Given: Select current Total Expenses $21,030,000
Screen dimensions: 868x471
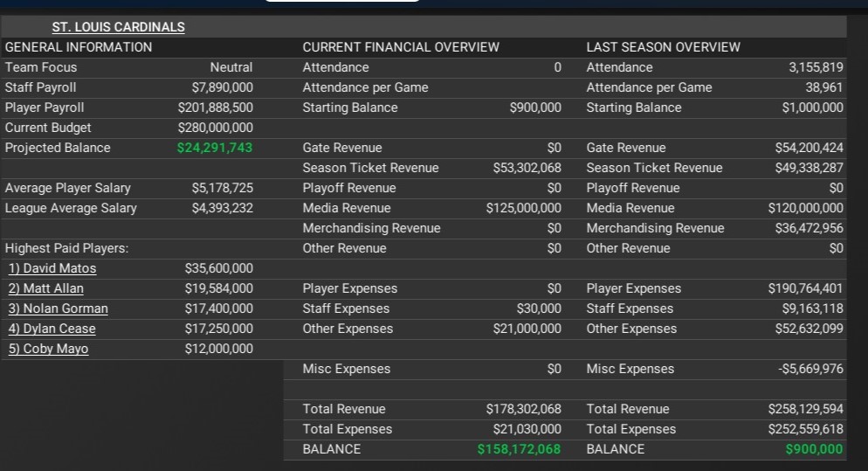Looking at the screenshot, I should point(527,429).
